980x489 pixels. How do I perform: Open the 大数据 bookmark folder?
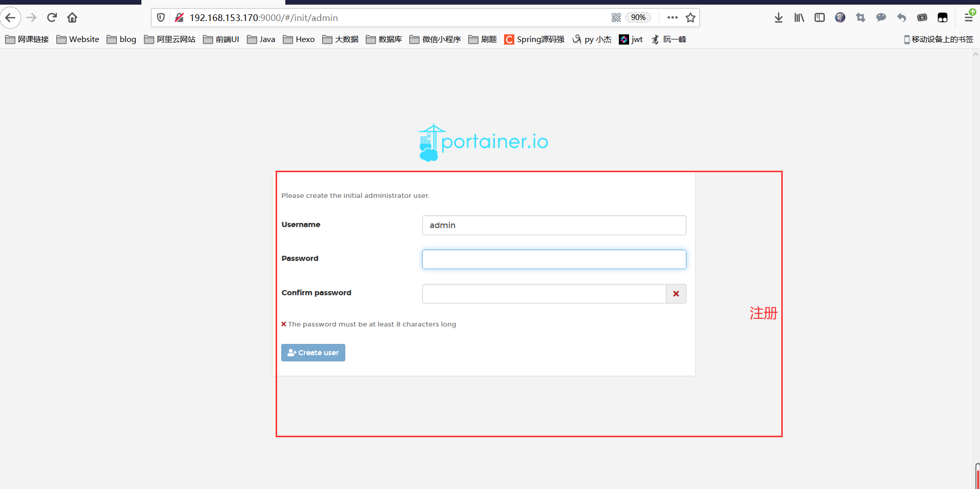pyautogui.click(x=340, y=39)
